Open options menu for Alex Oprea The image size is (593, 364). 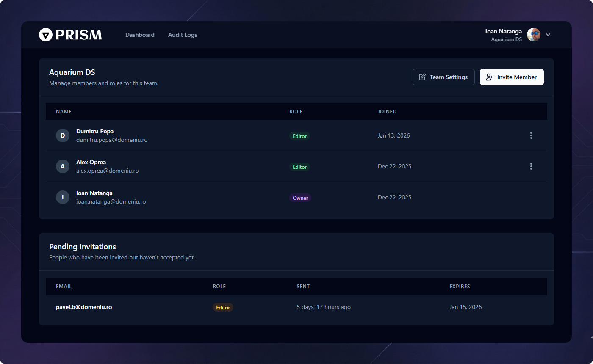tap(531, 166)
